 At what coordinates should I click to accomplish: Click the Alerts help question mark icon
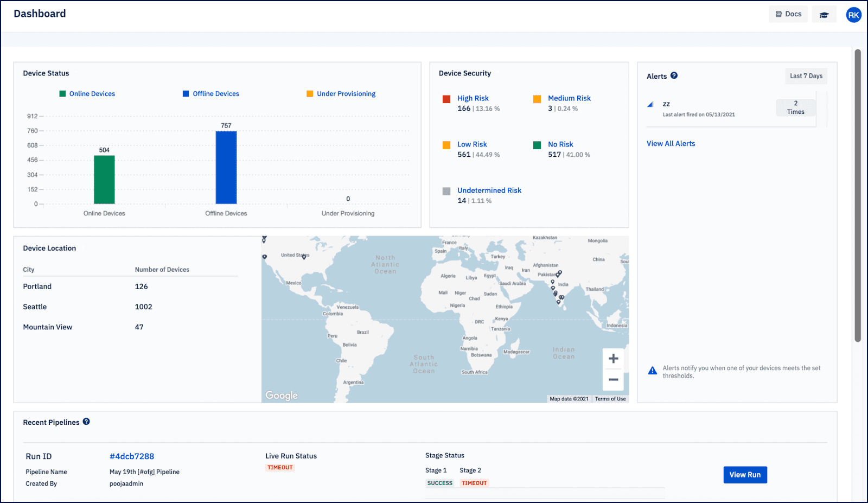pos(674,75)
